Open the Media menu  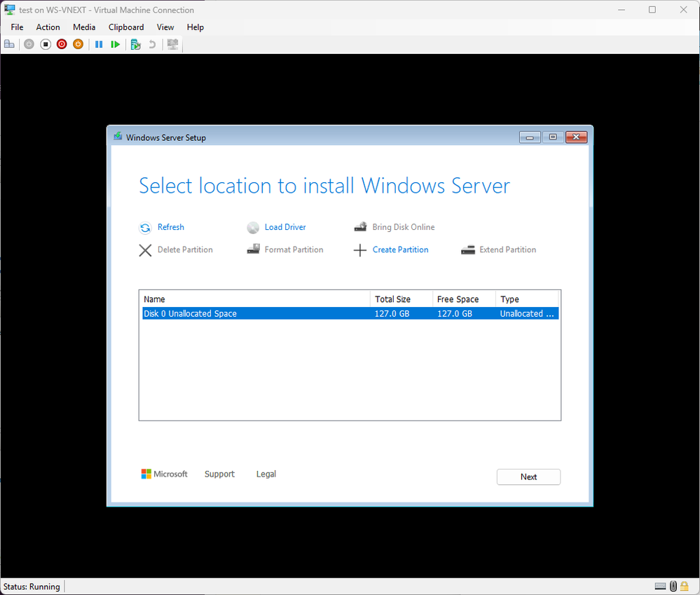click(84, 27)
